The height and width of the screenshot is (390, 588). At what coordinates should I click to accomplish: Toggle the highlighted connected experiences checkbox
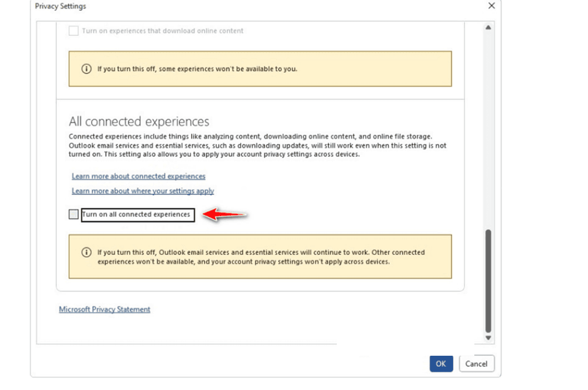click(x=73, y=214)
